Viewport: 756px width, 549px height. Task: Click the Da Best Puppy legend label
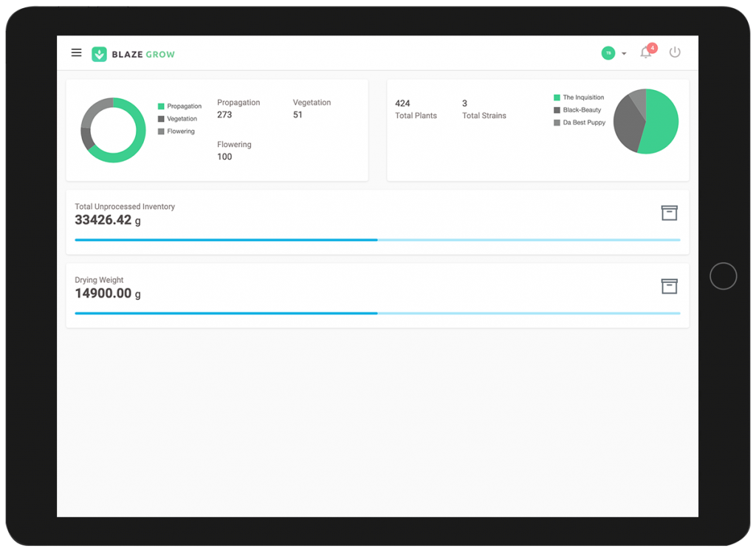click(x=584, y=123)
